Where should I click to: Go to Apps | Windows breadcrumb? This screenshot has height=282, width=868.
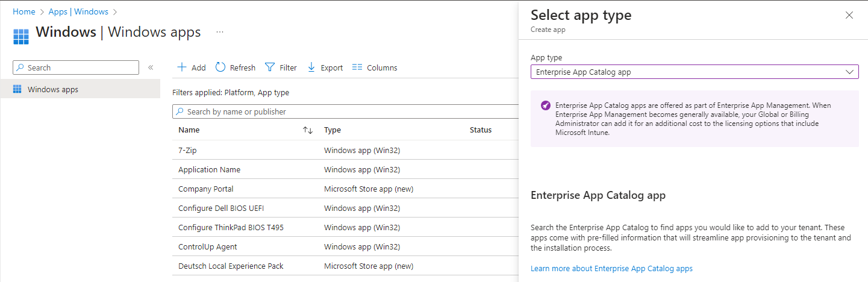click(x=78, y=11)
